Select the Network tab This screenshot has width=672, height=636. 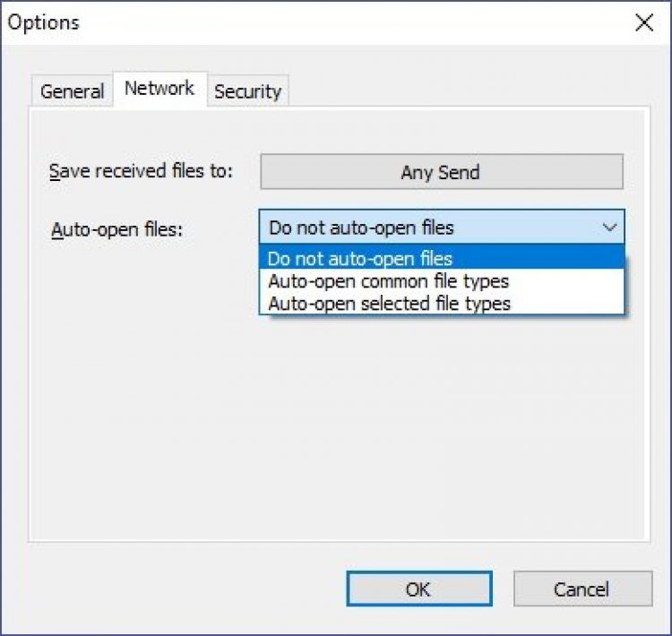[x=159, y=89]
